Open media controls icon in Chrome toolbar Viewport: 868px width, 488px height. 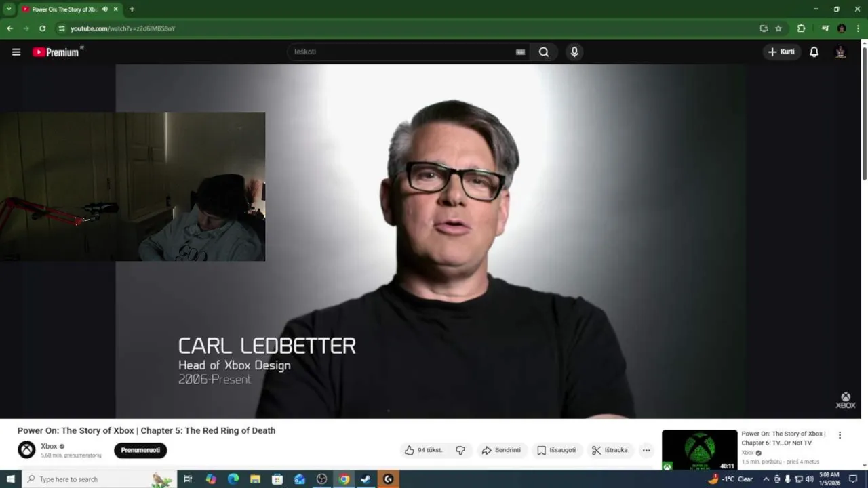(825, 28)
